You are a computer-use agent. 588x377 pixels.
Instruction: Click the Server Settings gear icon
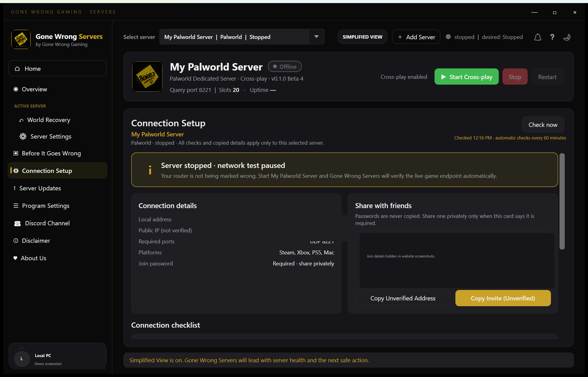(23, 136)
